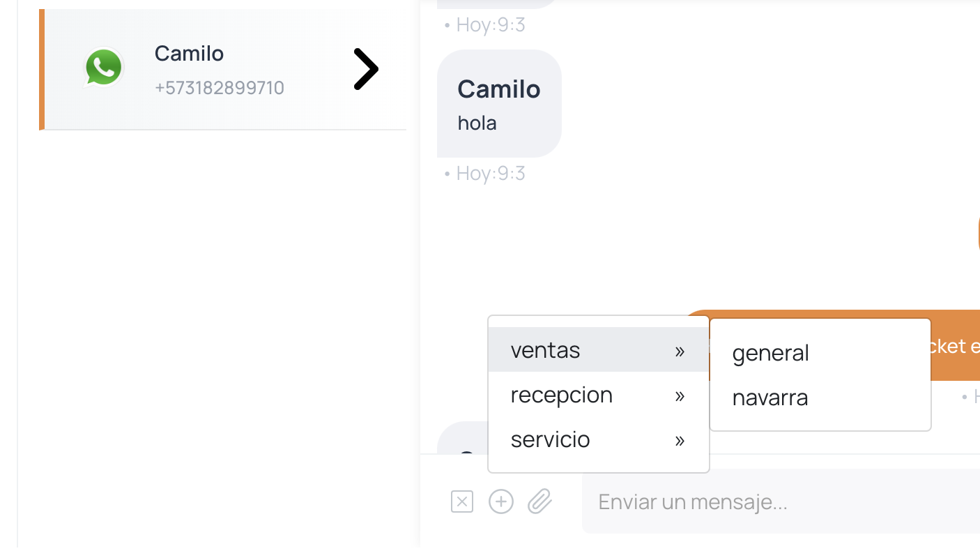Click the circled plus icon
The image size is (980, 551).
pos(501,501)
